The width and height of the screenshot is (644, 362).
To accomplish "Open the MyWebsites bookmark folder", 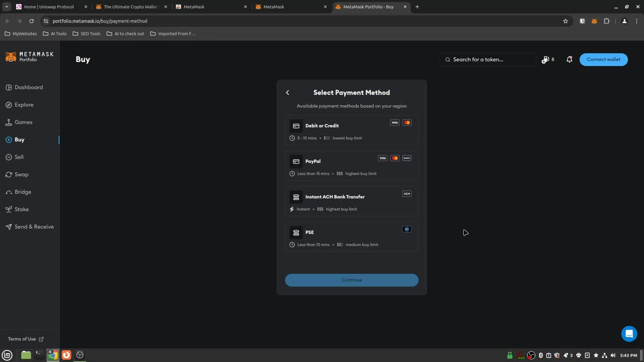I will pyautogui.click(x=21, y=34).
